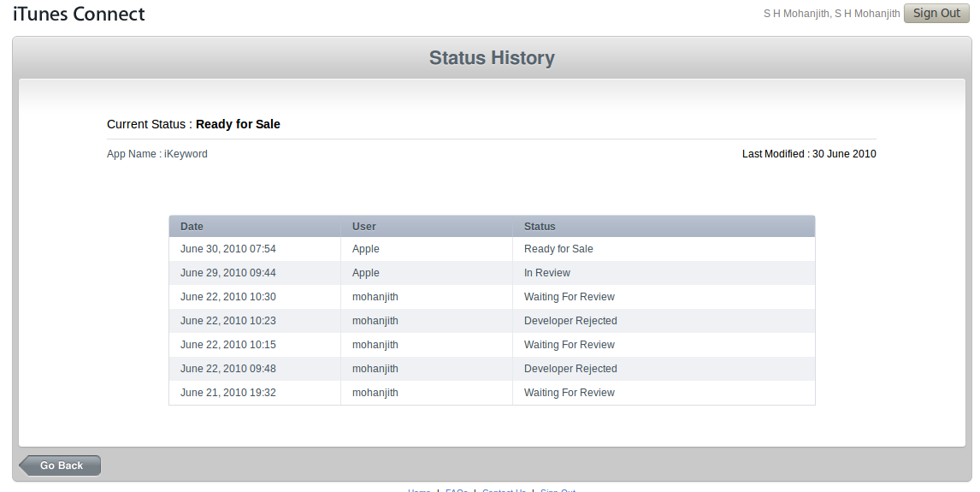
Task: Select date June 21, 2010 19:32
Action: pos(228,393)
